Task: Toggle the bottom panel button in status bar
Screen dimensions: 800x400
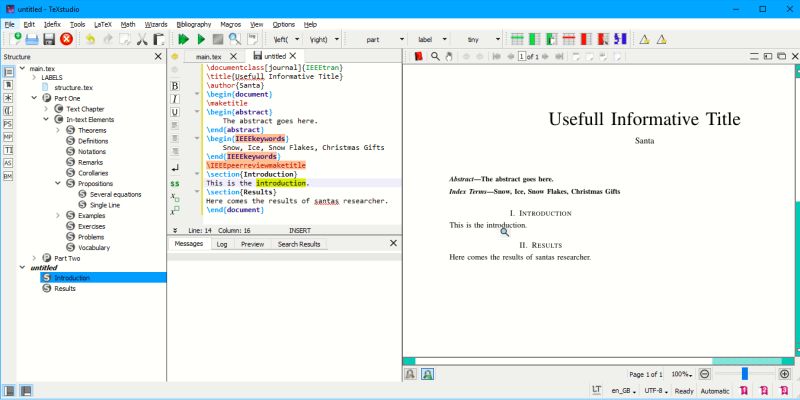Action: (26, 391)
